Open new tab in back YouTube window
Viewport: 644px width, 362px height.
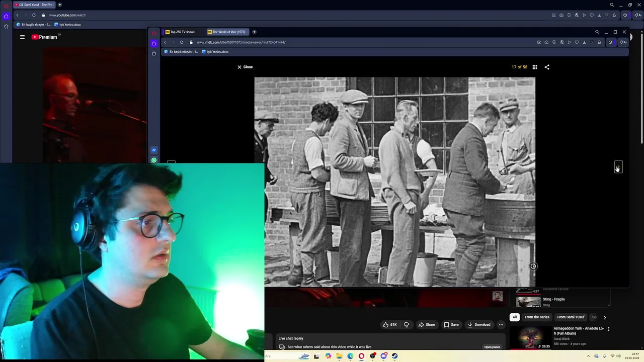coord(59,5)
